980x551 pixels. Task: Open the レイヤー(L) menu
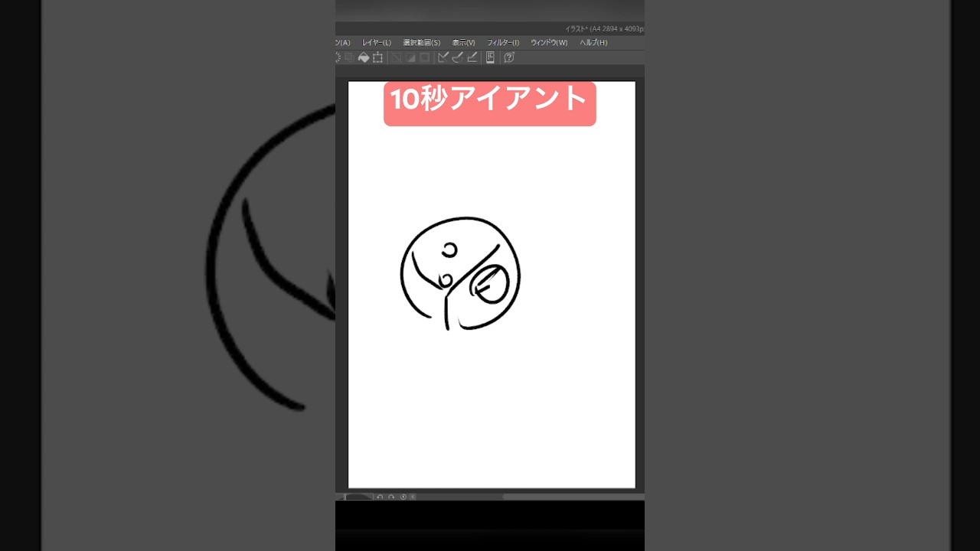point(375,42)
